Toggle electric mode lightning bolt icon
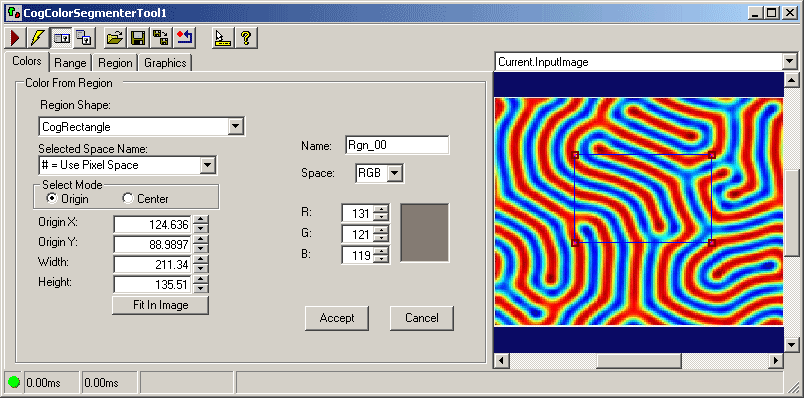Image resolution: width=804 pixels, height=398 pixels. (x=38, y=38)
